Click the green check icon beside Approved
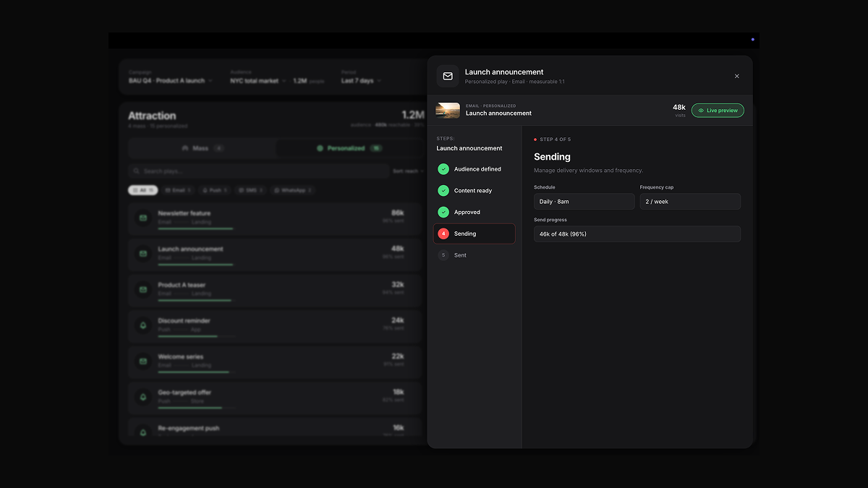The image size is (868, 488). [x=443, y=213]
